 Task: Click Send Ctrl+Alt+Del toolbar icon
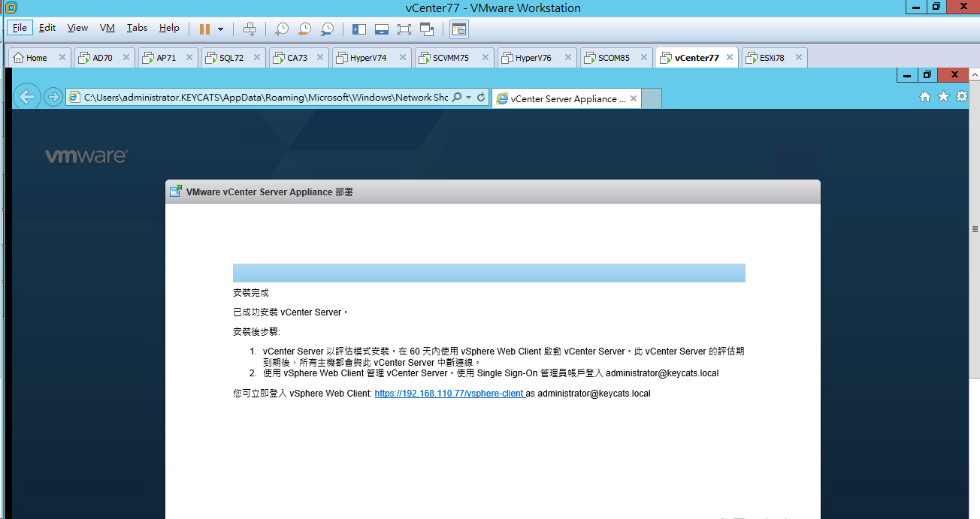pos(250,29)
